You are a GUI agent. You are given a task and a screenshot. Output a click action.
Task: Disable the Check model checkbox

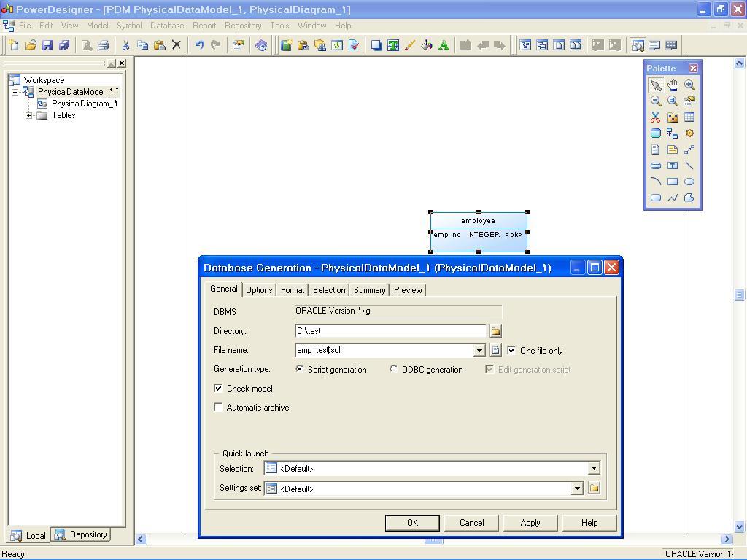(x=218, y=389)
